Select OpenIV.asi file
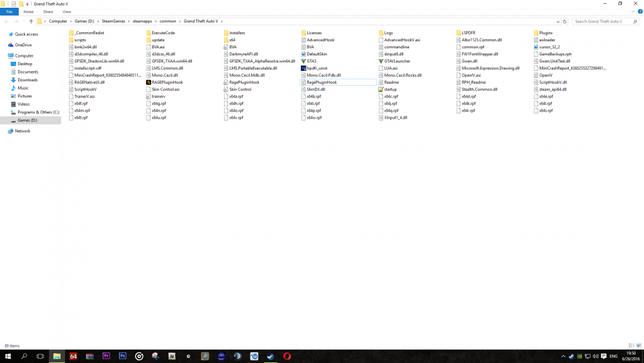This screenshot has width=644, height=363. pos(468,75)
